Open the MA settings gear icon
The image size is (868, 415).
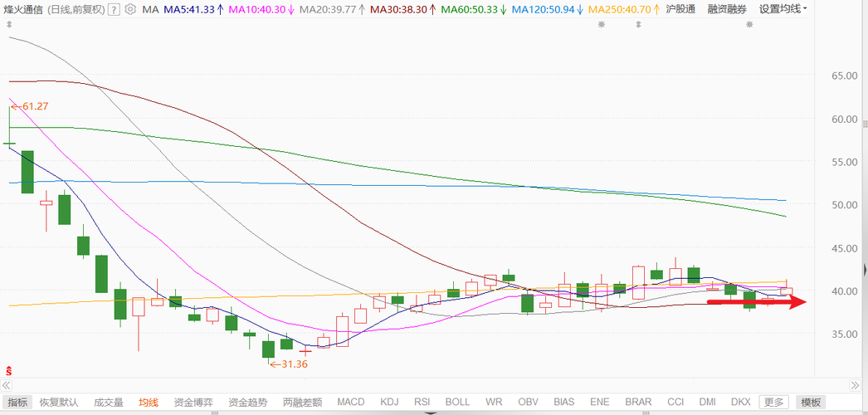(130, 9)
